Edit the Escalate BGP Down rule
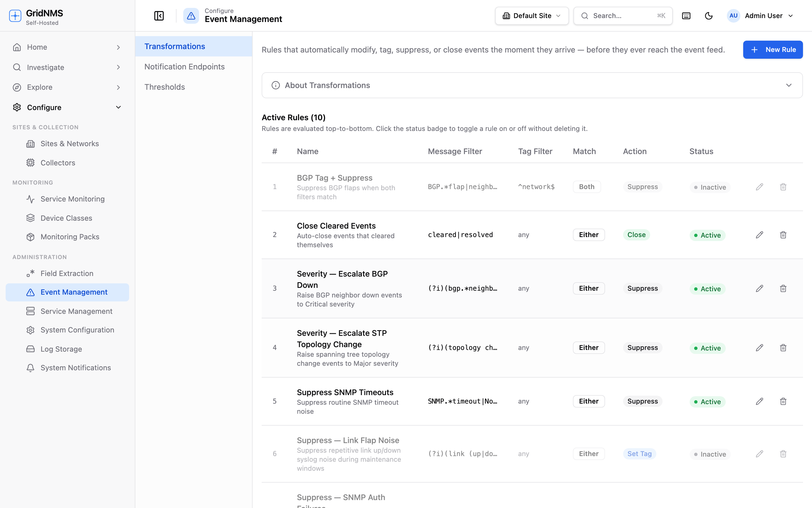Screen dimensions: 812x508 [760, 289]
